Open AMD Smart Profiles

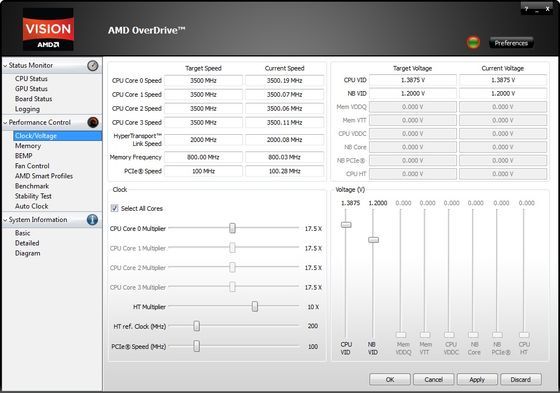[x=44, y=176]
